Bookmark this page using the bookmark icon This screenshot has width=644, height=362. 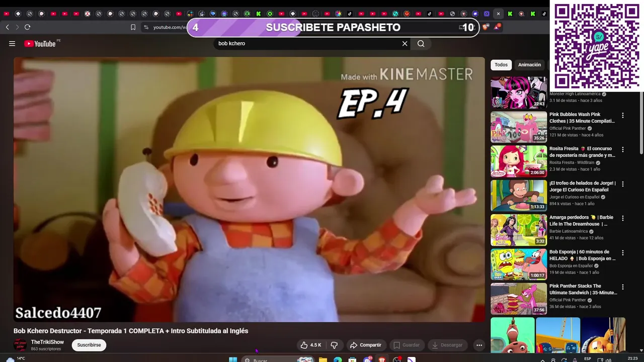[133, 27]
